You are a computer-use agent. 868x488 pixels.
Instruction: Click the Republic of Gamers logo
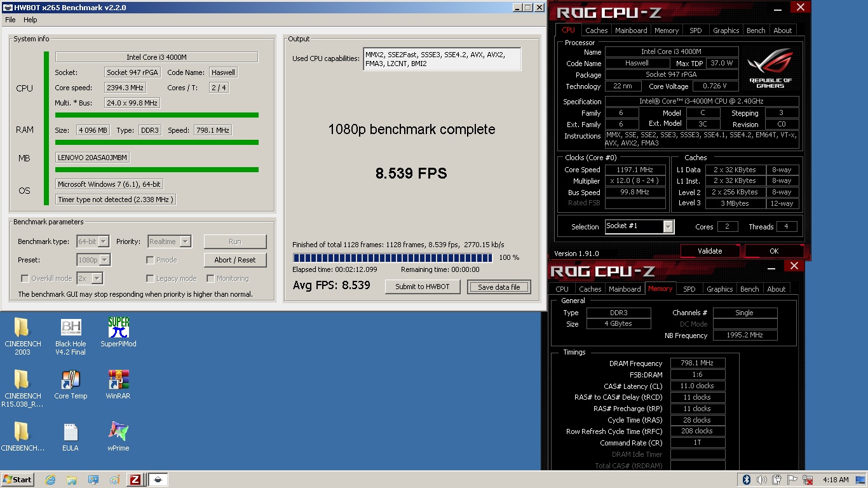770,68
